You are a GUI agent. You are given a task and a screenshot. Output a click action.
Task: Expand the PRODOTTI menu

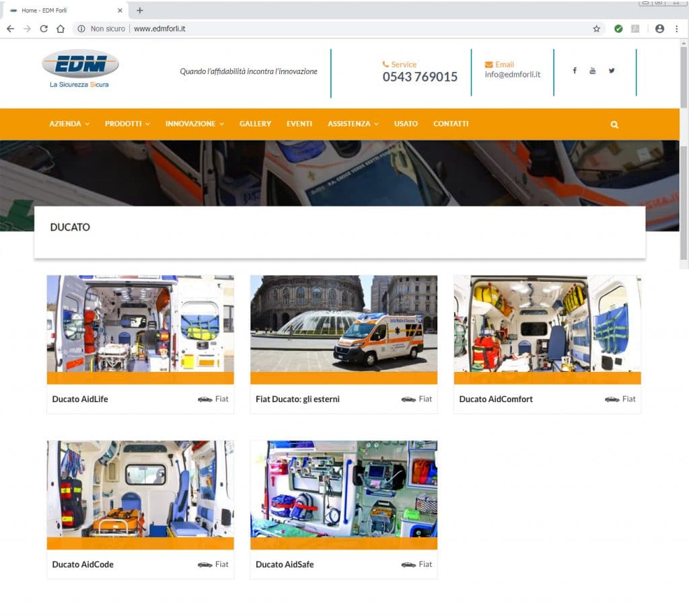127,124
